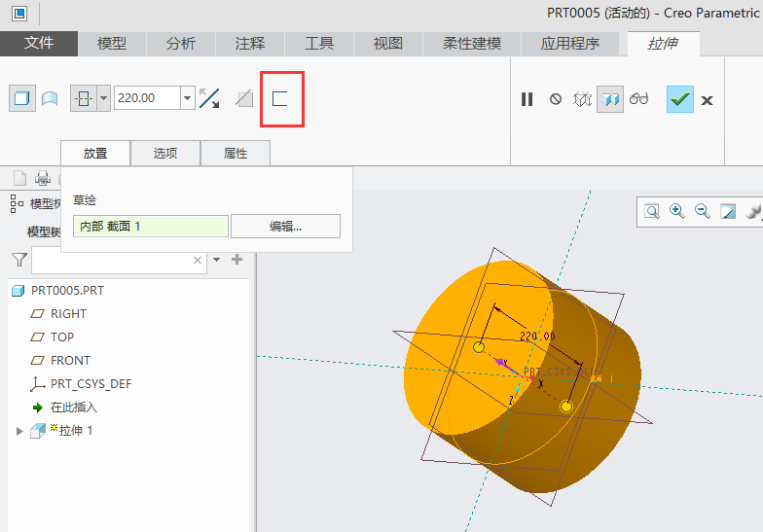763x532 pixels.
Task: Click the 编辑... button
Action: click(x=285, y=226)
